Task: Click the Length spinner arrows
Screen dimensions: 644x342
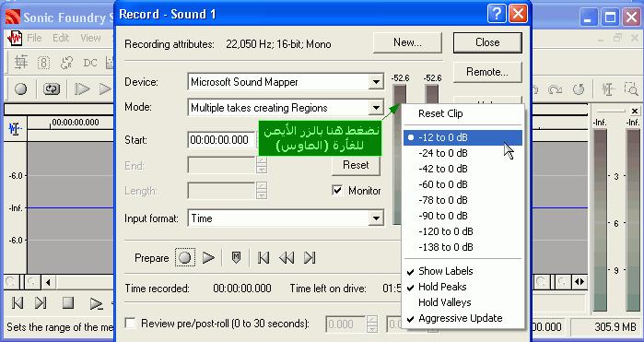Action: (x=262, y=191)
